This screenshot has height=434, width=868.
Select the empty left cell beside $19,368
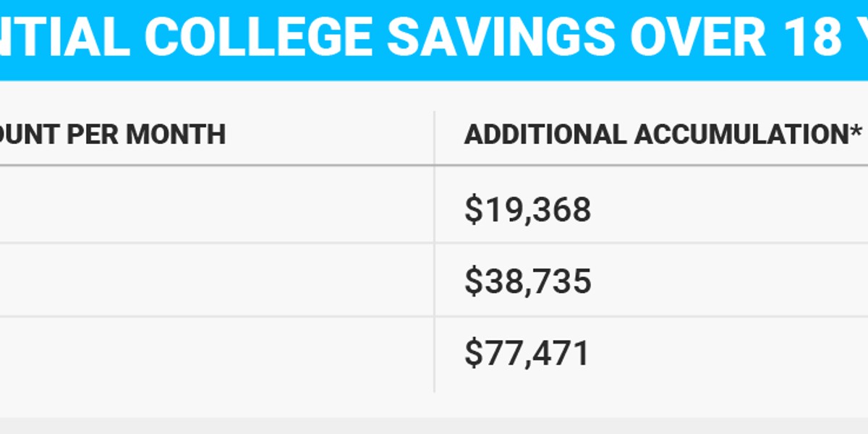click(x=217, y=205)
